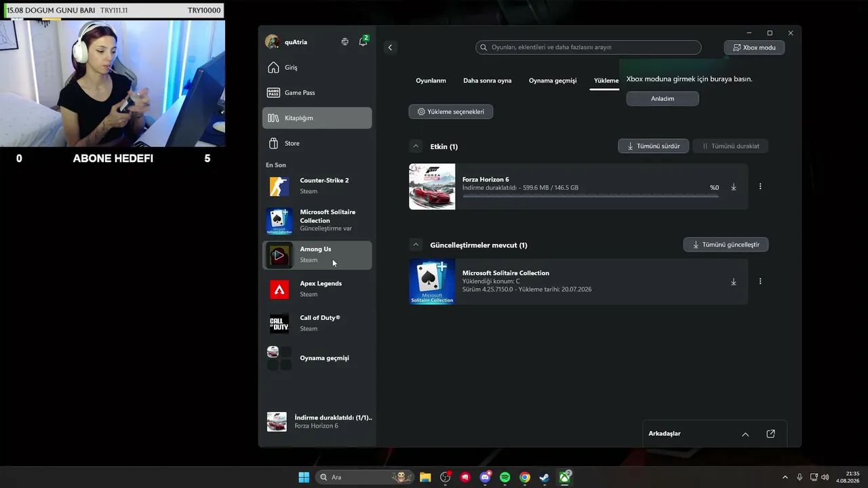Screen dimensions: 868x488
Task: Click the Xbox modu button
Action: tap(754, 47)
